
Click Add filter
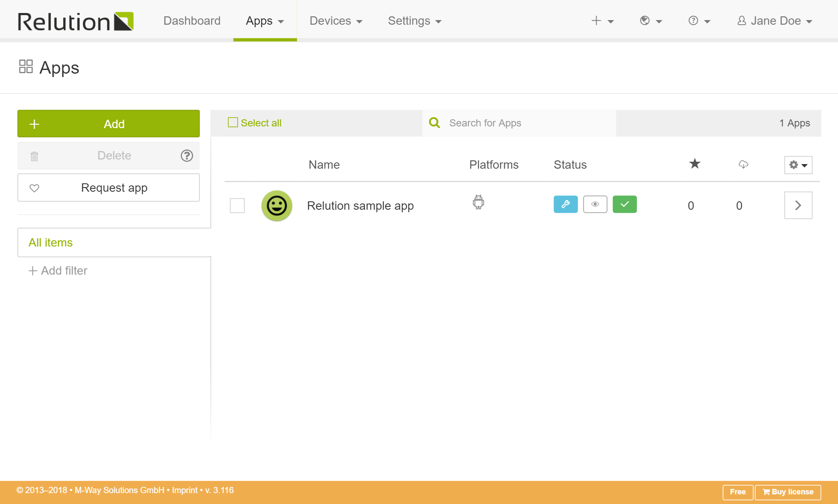(58, 271)
